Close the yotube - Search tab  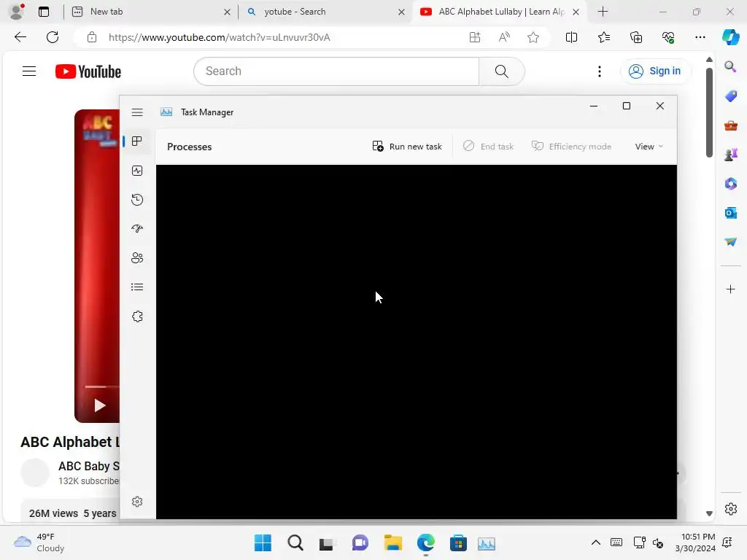pyautogui.click(x=402, y=12)
